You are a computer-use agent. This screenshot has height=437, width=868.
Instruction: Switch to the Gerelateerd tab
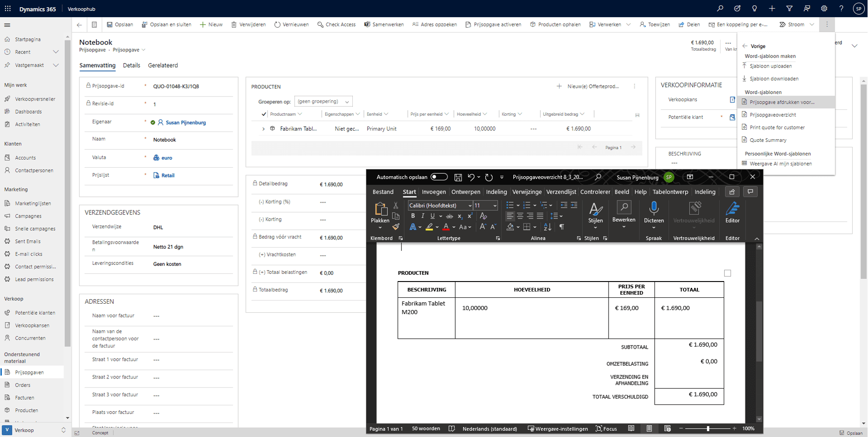coord(163,65)
